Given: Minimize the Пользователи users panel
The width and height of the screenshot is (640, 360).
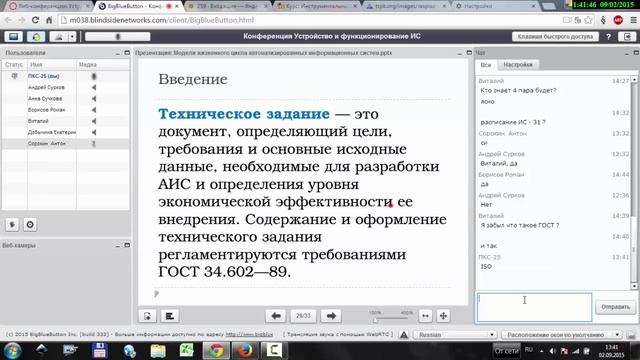Looking at the screenshot, I should coord(118,53).
